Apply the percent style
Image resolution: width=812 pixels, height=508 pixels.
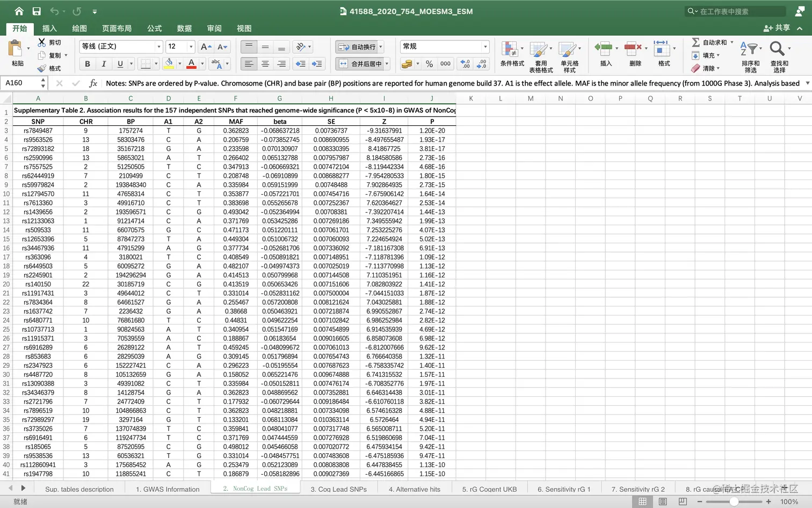(429, 64)
